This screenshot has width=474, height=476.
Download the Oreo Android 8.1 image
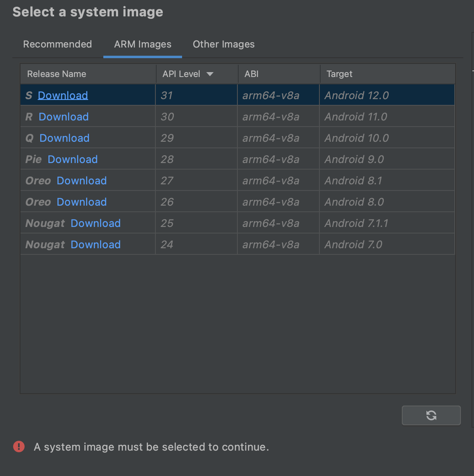tap(82, 180)
